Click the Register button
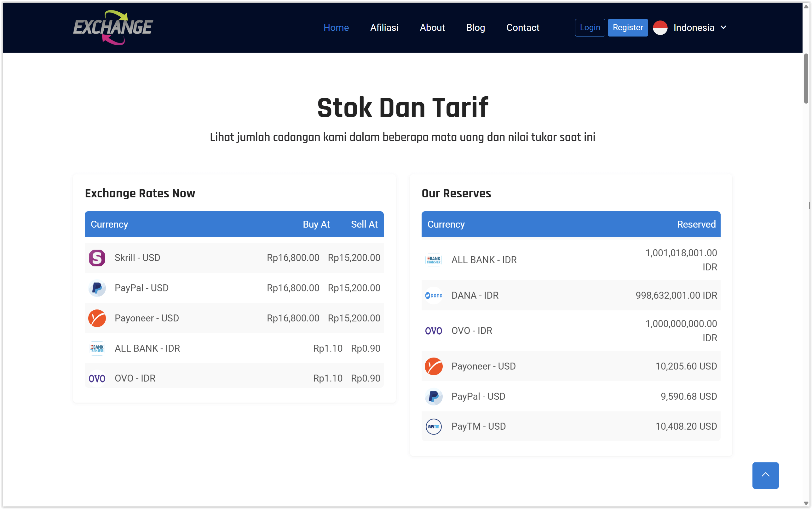The width and height of the screenshot is (812, 509). tap(628, 28)
